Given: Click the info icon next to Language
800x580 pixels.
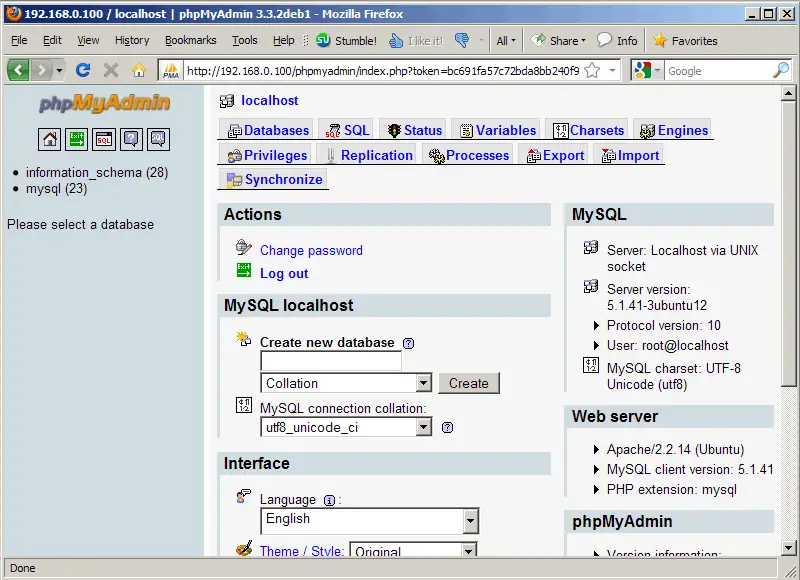Looking at the screenshot, I should [330, 500].
